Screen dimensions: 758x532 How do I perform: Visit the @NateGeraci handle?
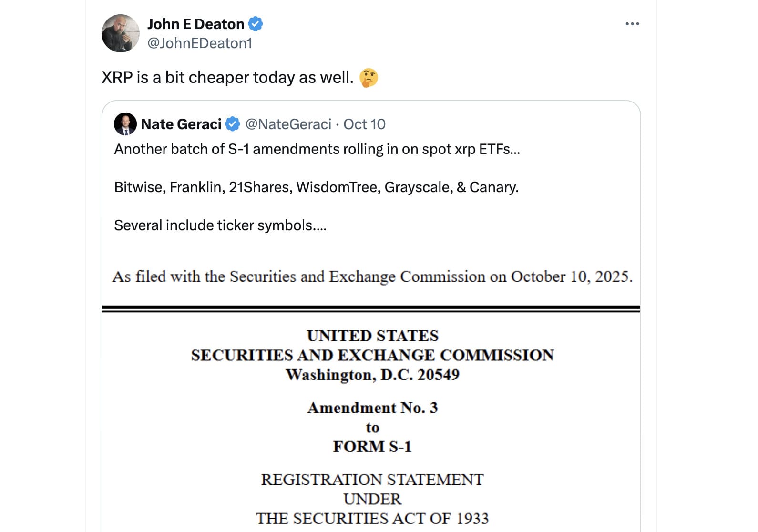pos(288,124)
